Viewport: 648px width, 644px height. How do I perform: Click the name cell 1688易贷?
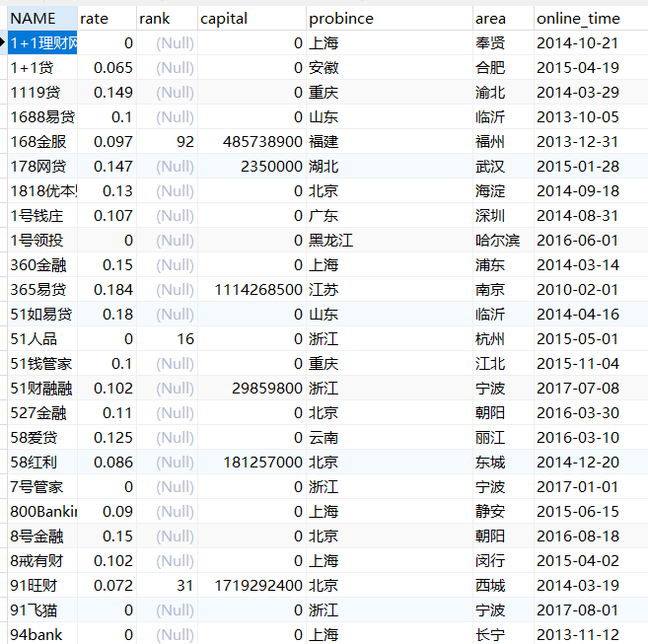[42, 117]
